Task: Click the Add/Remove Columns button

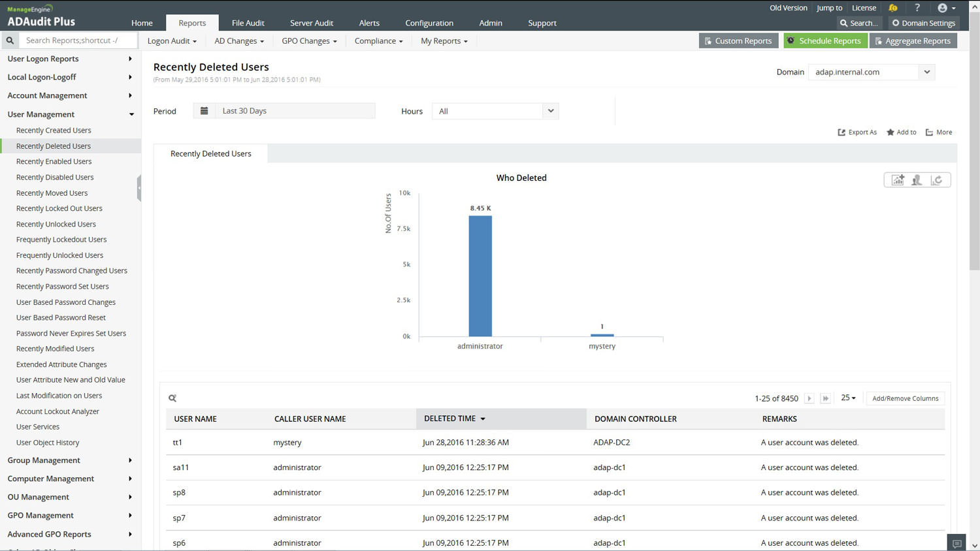Action: (x=905, y=398)
